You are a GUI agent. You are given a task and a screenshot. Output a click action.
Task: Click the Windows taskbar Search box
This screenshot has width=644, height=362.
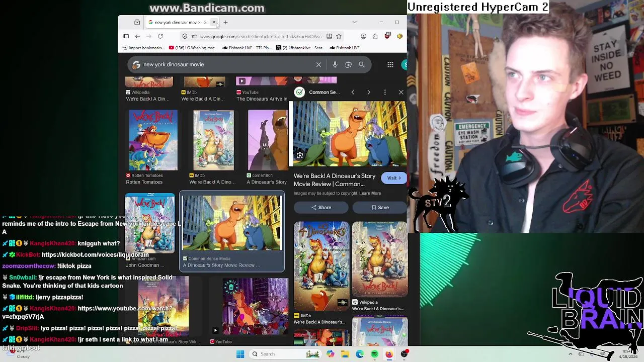(x=284, y=354)
